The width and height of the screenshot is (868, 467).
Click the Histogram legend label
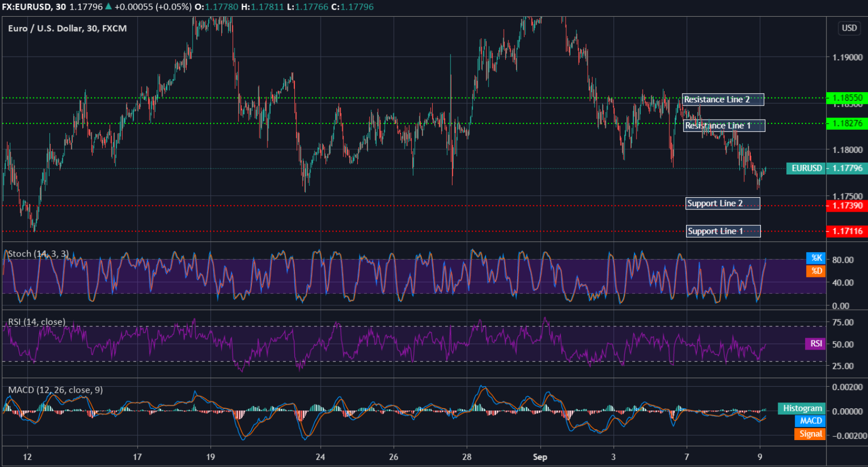(802, 408)
